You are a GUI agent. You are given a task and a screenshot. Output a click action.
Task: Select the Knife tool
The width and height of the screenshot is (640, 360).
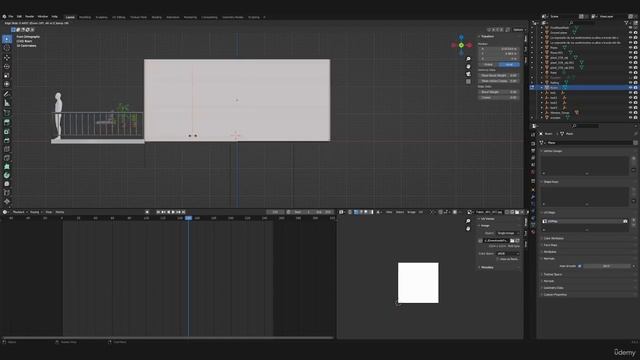(7, 158)
